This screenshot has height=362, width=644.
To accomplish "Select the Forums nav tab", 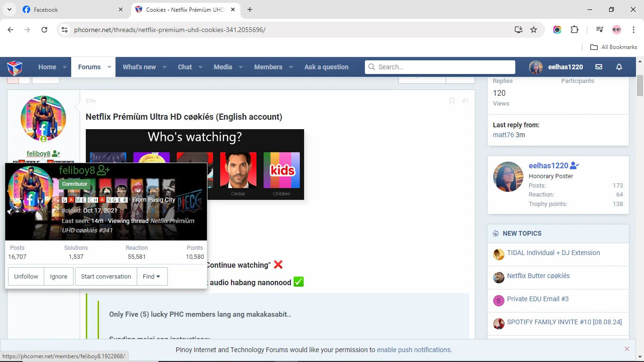I will tap(90, 67).
